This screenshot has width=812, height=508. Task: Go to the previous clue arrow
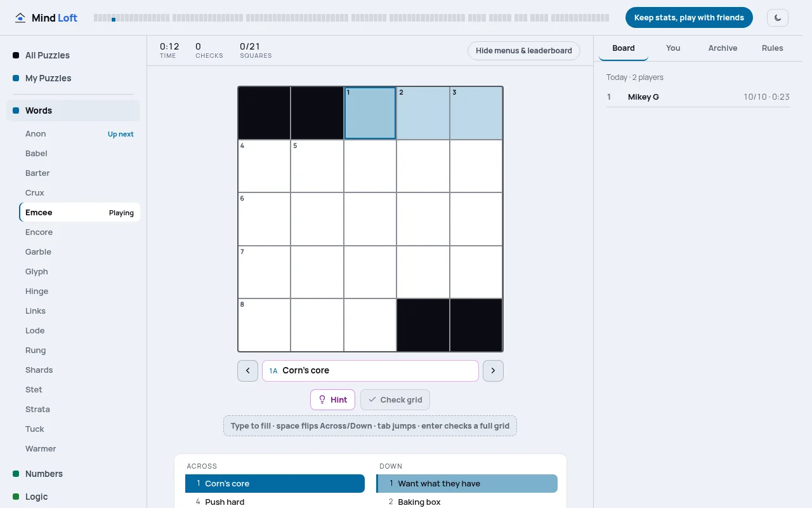247,371
